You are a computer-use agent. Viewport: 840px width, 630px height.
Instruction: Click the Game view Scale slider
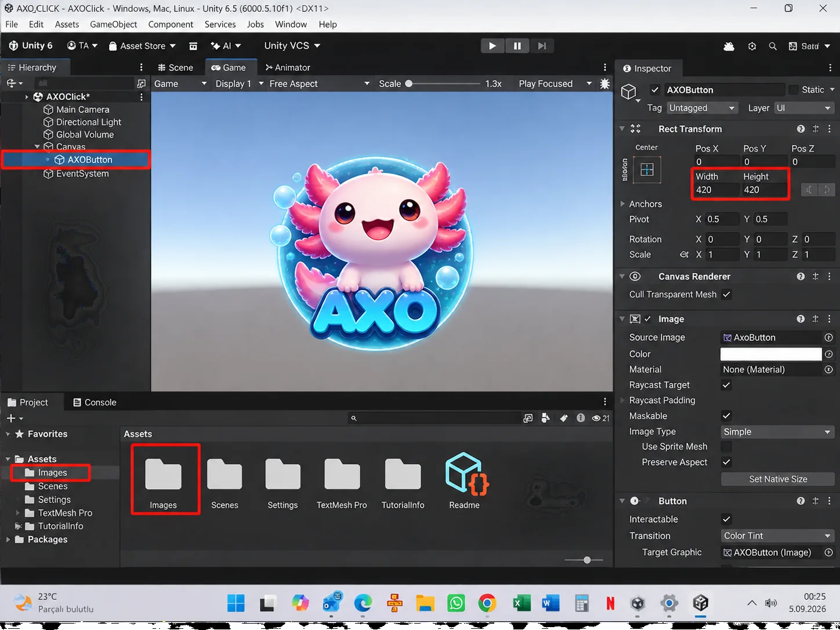[x=443, y=84]
